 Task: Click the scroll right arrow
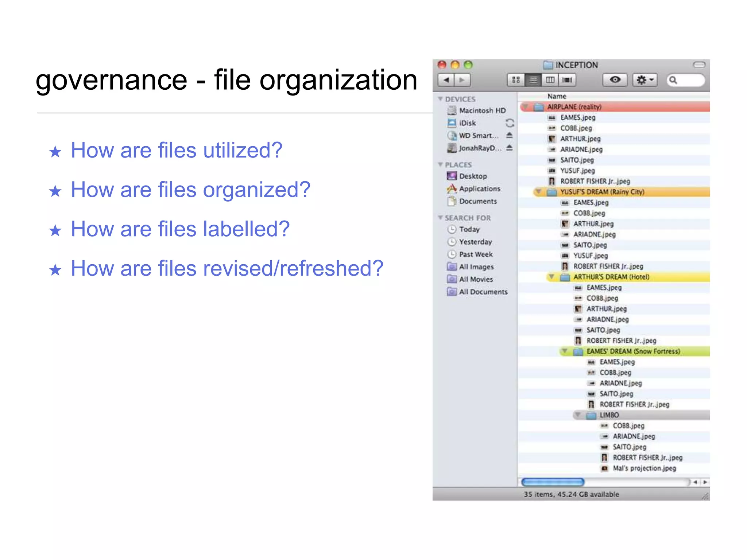[705, 482]
